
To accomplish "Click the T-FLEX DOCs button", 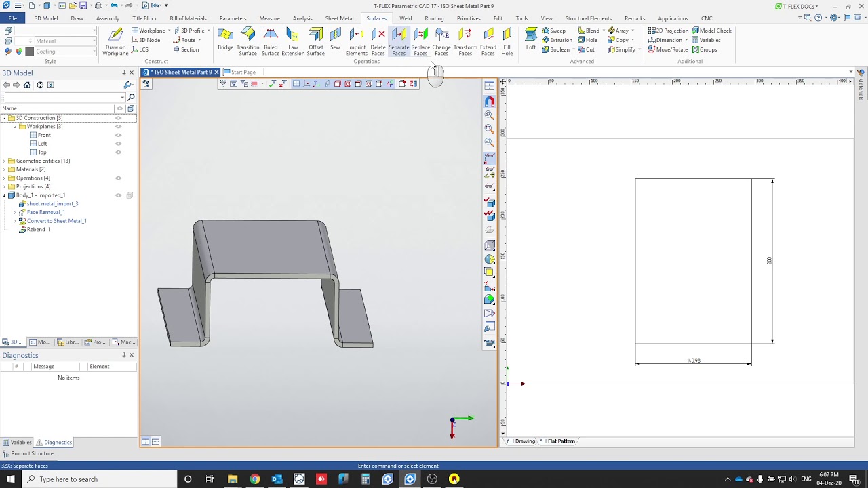I will point(795,6).
